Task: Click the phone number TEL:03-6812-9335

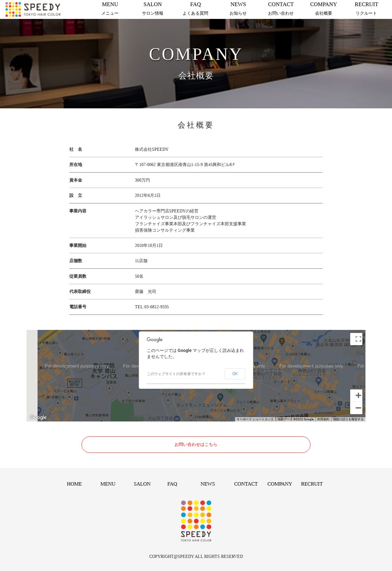Action: click(x=152, y=307)
